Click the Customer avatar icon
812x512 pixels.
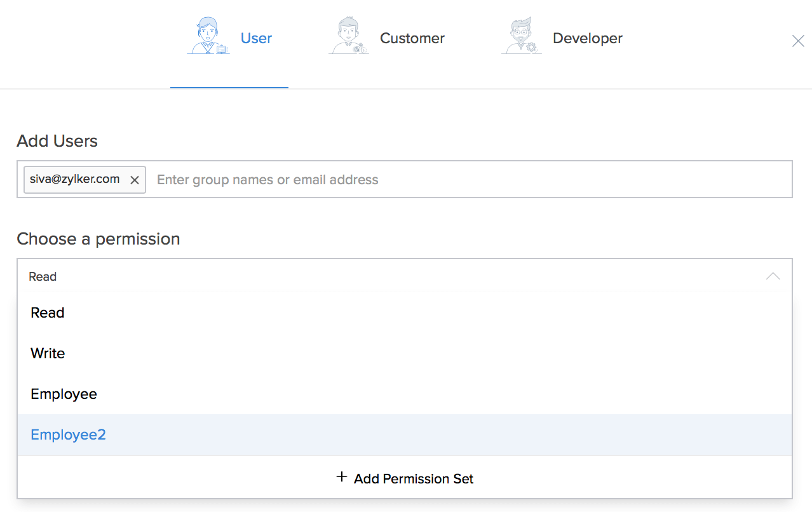[x=348, y=37]
